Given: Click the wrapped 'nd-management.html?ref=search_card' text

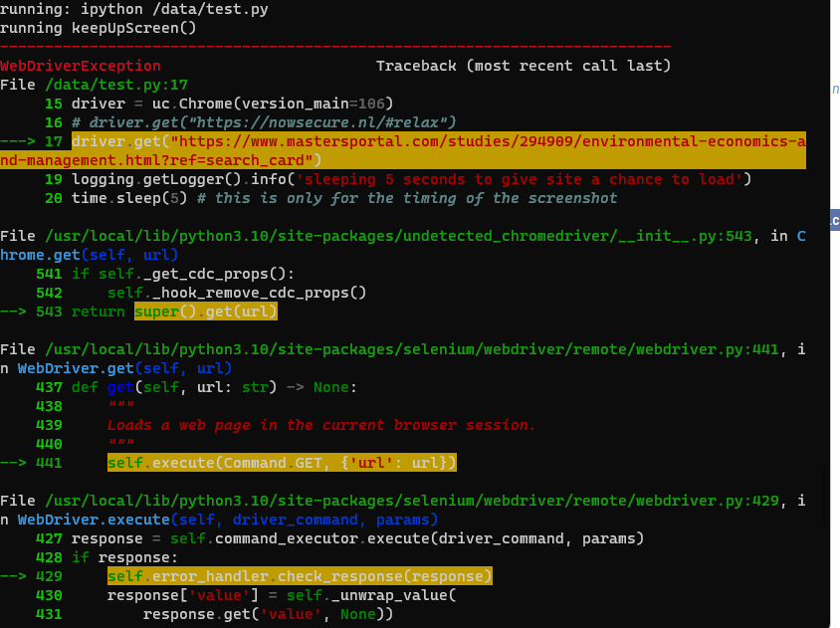Looking at the screenshot, I should [156, 160].
